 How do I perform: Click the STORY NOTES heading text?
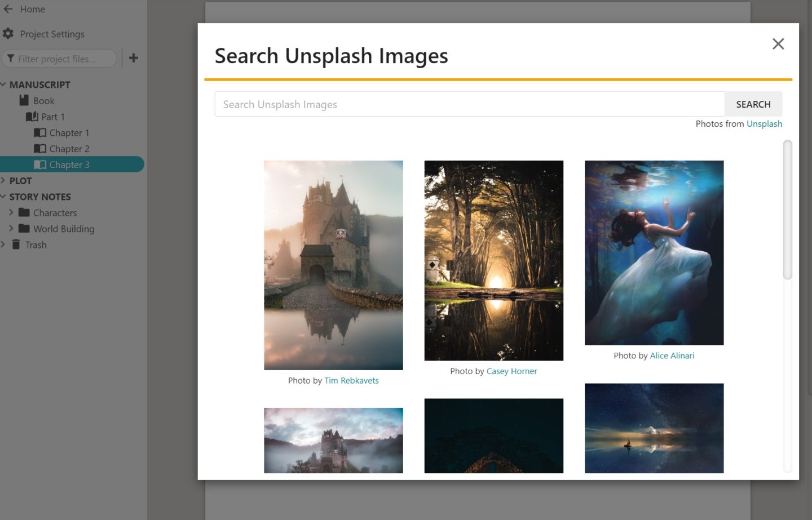tap(40, 197)
